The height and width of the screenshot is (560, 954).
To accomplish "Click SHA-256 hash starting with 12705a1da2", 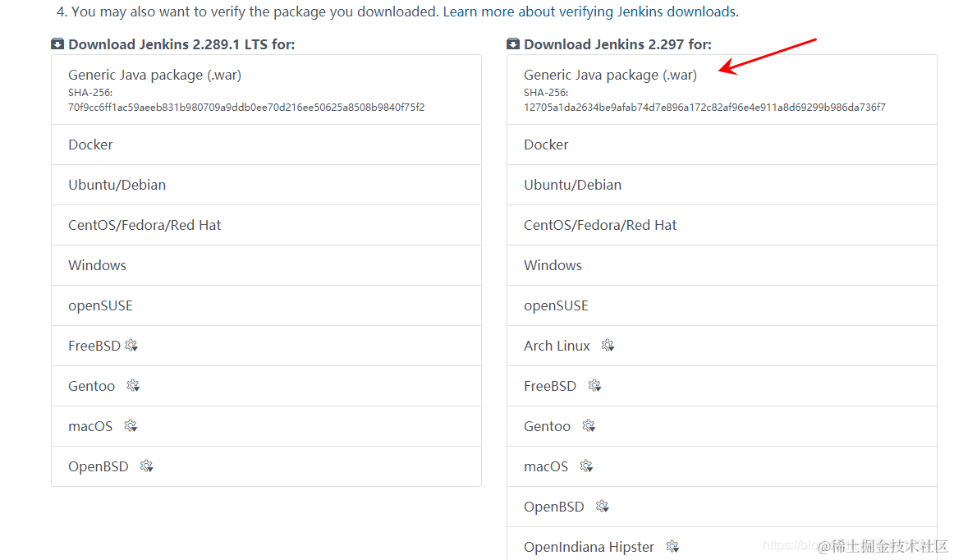I will [x=704, y=107].
